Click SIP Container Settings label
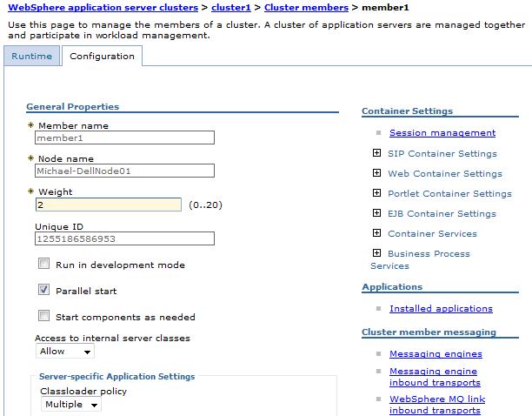532x416 pixels. [442, 154]
